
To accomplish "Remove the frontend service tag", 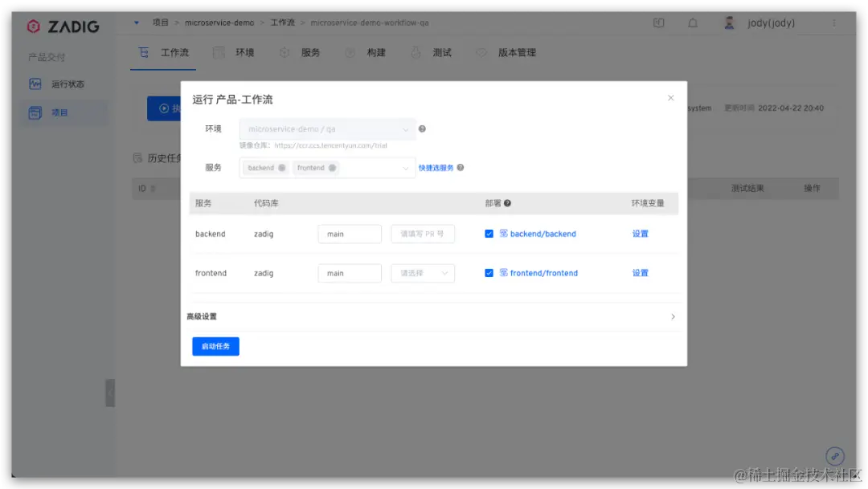I will click(332, 168).
